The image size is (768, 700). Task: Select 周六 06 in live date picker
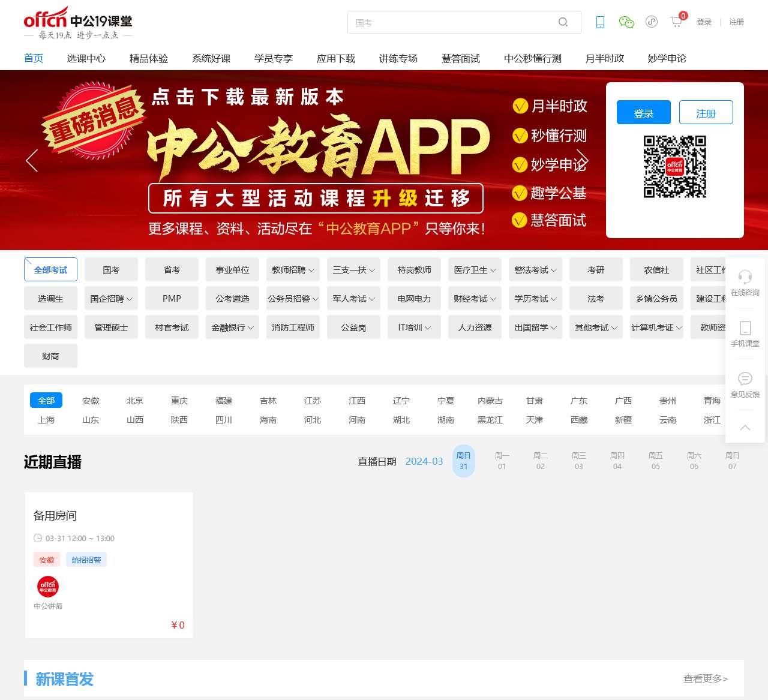point(694,461)
